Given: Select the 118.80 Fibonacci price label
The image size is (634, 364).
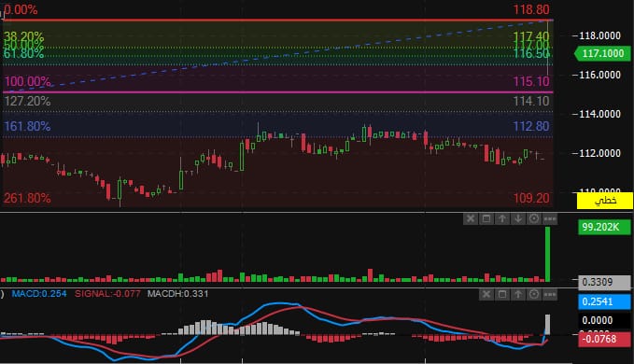Looking at the screenshot, I should coord(531,9).
